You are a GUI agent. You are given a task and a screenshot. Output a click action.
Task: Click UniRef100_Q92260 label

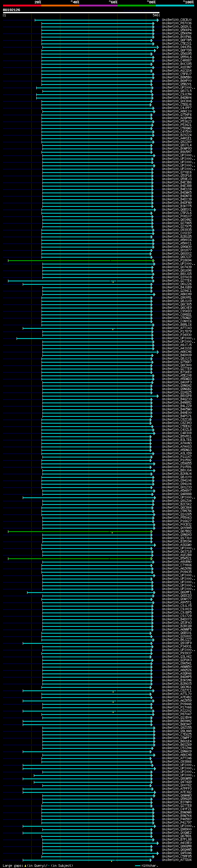176,142
